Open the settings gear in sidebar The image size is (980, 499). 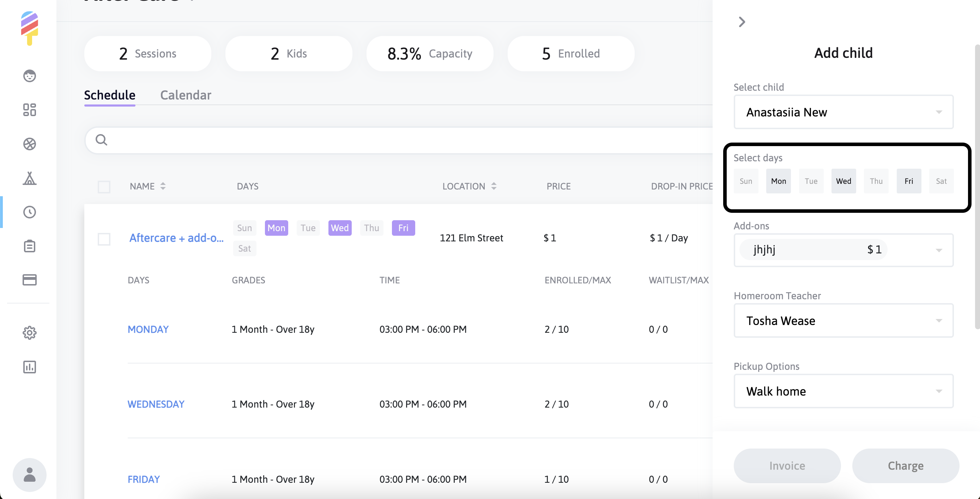pos(29,333)
